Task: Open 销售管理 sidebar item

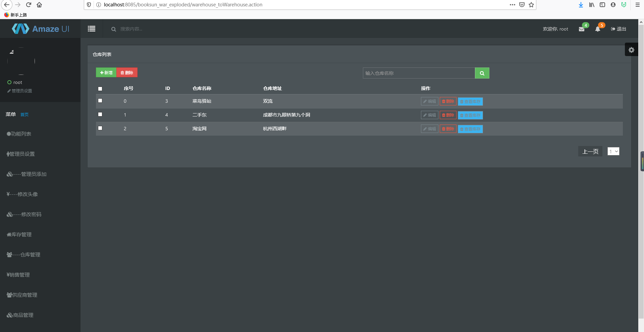Action: [18, 275]
